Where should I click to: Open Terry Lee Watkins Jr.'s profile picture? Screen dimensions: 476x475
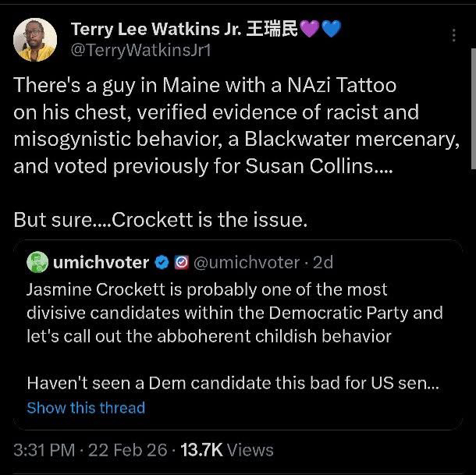pos(35,40)
